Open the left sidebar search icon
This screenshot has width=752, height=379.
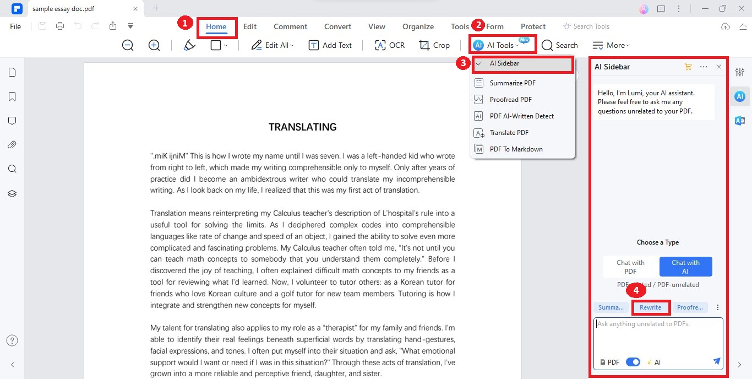12,169
